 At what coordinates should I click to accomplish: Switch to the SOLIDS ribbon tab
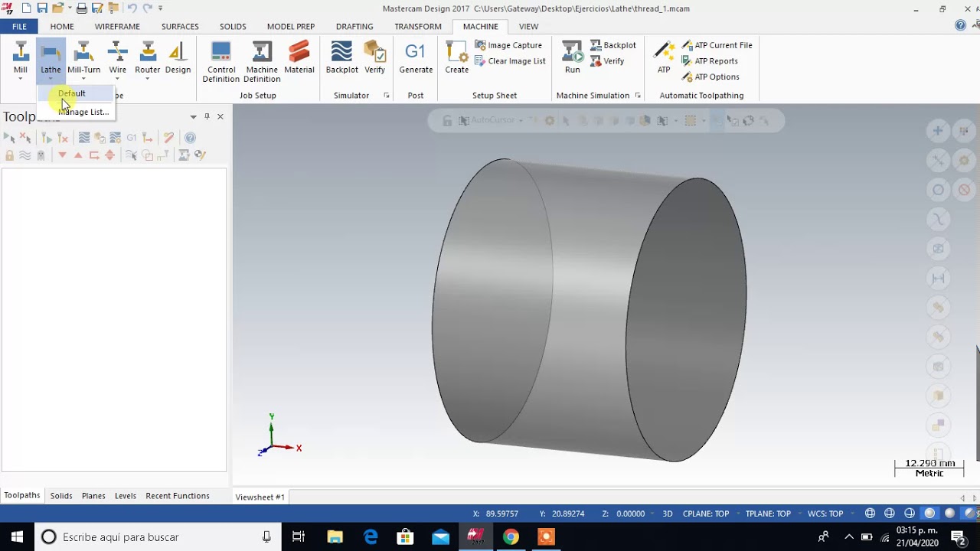233,26
